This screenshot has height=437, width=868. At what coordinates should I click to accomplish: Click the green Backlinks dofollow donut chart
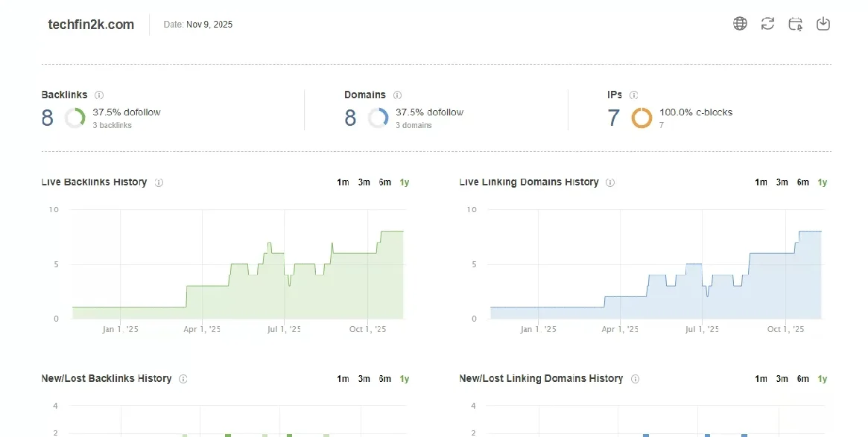(x=75, y=118)
